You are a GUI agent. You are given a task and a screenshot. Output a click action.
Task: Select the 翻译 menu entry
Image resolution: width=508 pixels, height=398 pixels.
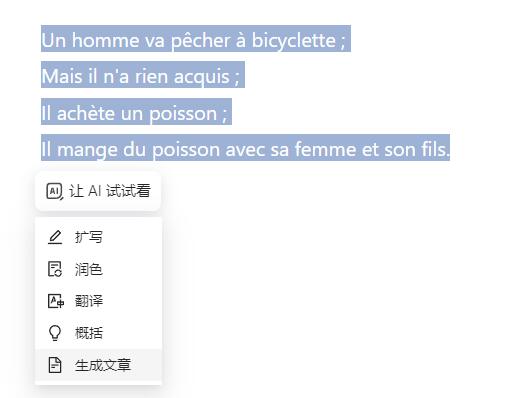click(98, 301)
